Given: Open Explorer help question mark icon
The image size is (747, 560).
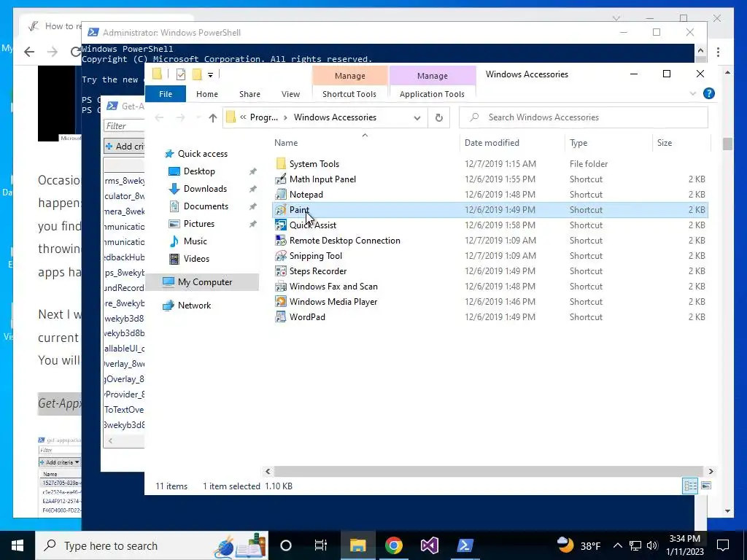Looking at the screenshot, I should click(708, 93).
